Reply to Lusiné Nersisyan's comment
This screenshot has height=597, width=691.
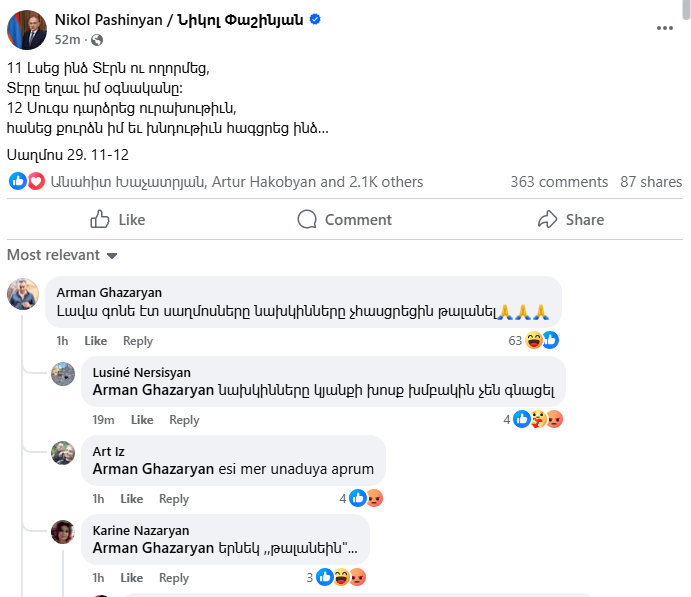point(184,420)
